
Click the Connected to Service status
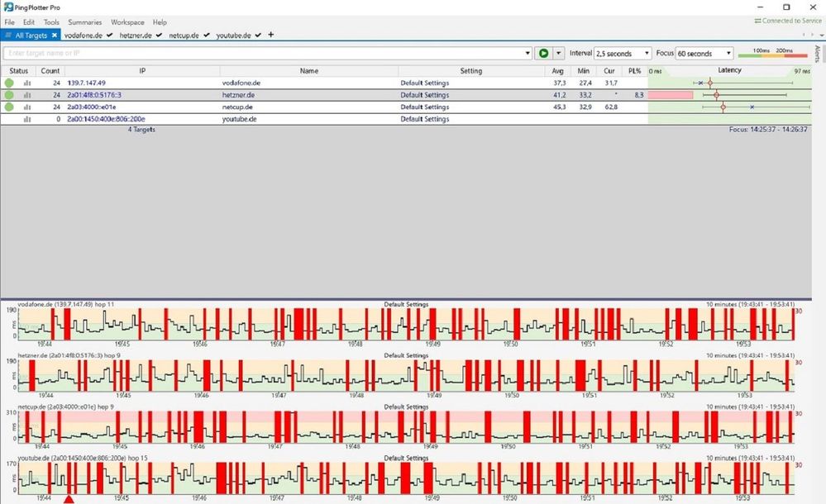[787, 21]
